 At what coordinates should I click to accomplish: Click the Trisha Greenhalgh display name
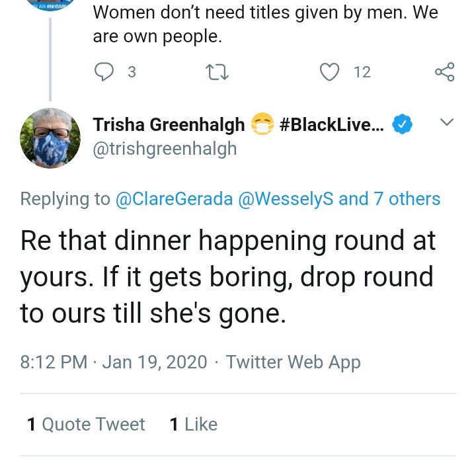(169, 124)
